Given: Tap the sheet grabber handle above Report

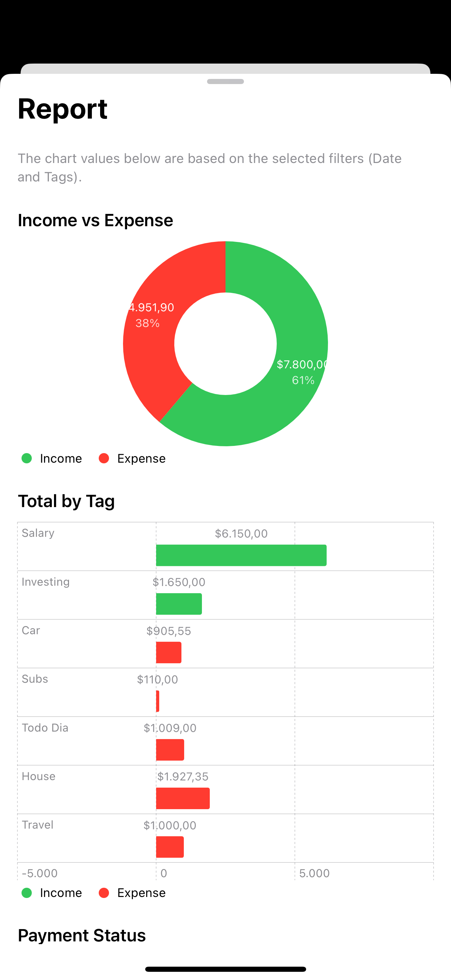Looking at the screenshot, I should 225,81.
